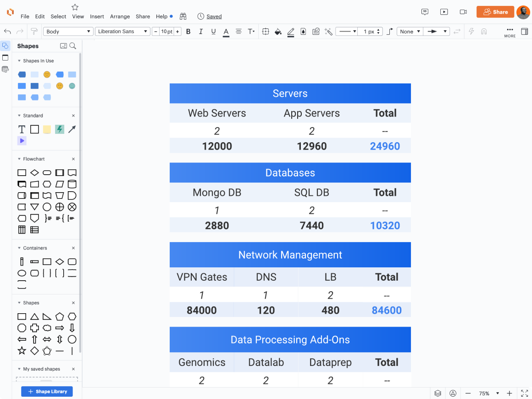
Task: Open the Layers panel from the status bar
Action: [x=438, y=393]
